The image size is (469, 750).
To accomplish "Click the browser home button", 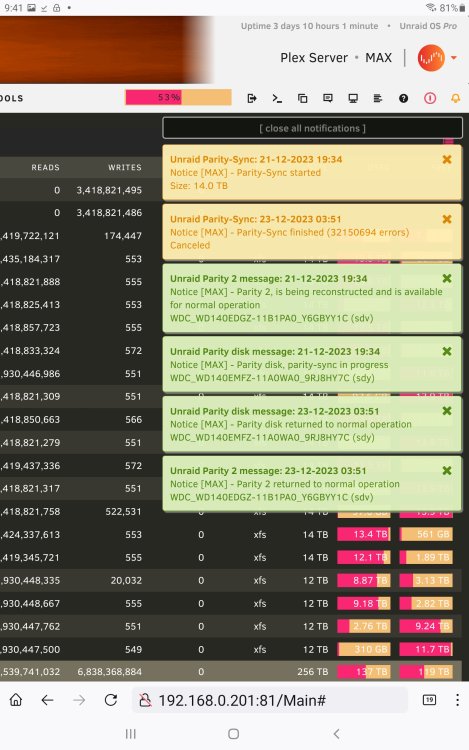I will [16, 700].
